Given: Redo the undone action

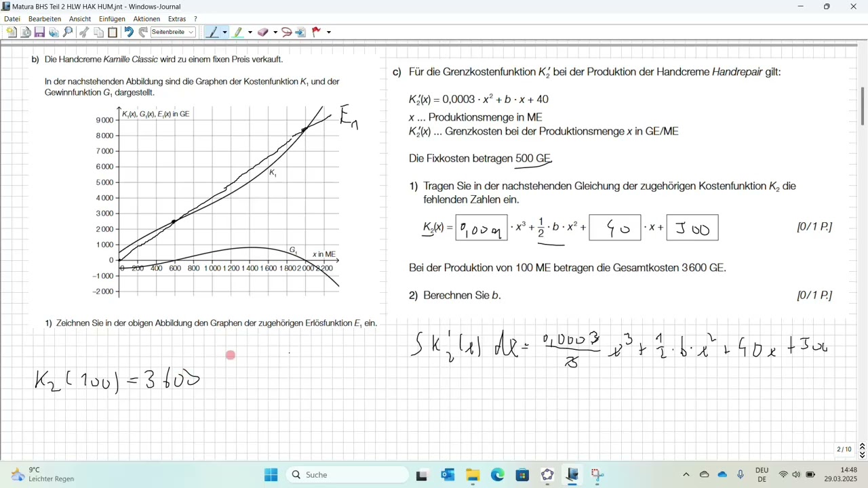Looking at the screenshot, I should coord(143,32).
